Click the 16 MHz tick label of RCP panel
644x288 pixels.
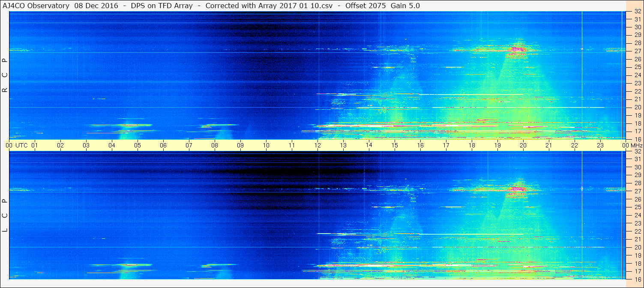pos(638,139)
